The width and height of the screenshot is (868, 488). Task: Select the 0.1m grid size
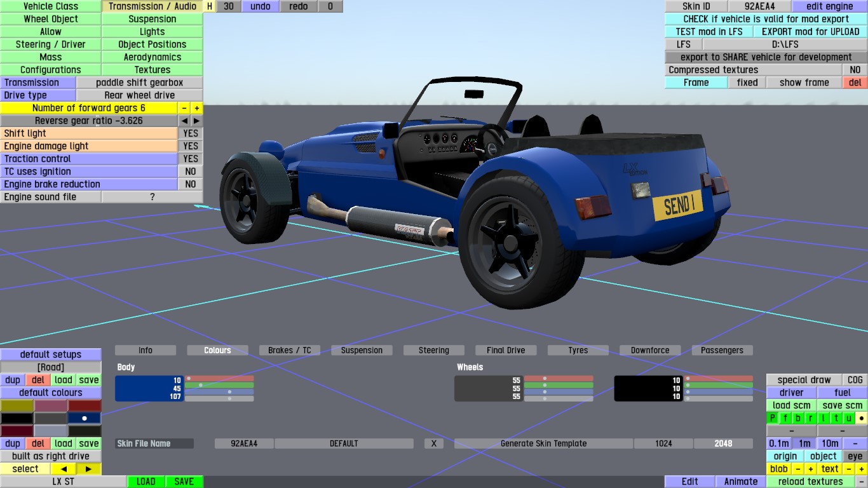(x=779, y=444)
